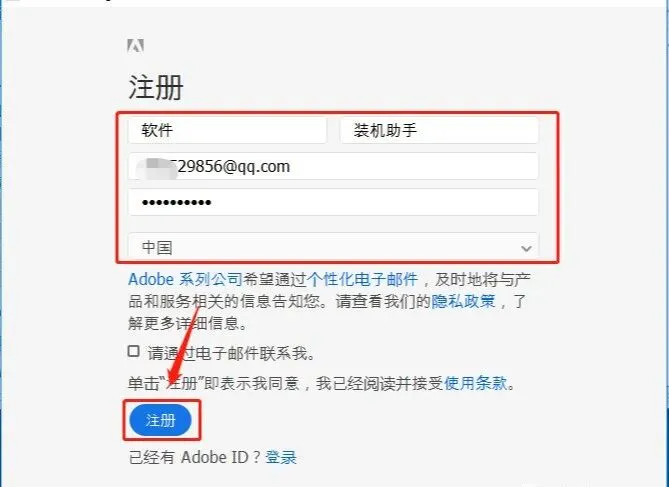Open the 隐私政策 privacy policy link
Viewport: 669px width, 487px height.
(x=463, y=301)
